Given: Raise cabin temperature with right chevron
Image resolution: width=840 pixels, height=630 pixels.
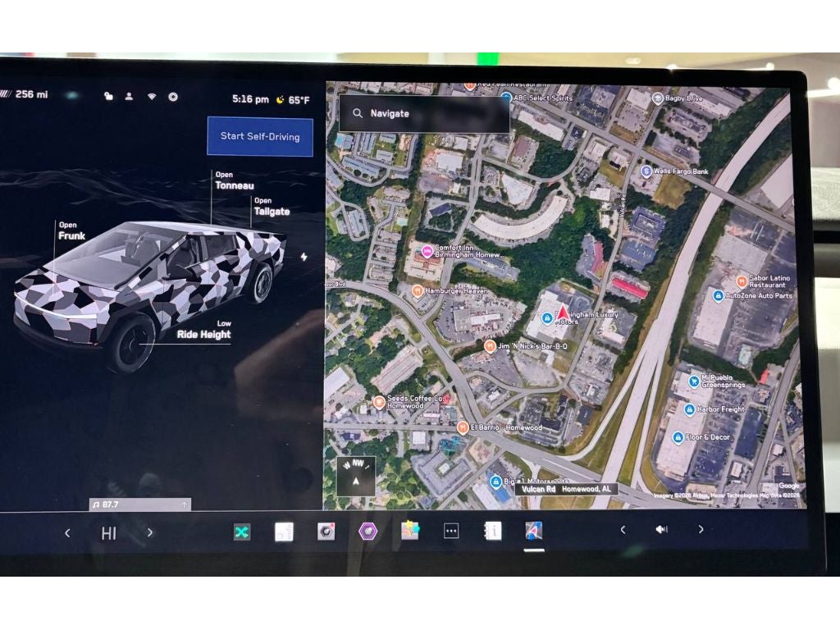Looking at the screenshot, I should pyautogui.click(x=149, y=532).
